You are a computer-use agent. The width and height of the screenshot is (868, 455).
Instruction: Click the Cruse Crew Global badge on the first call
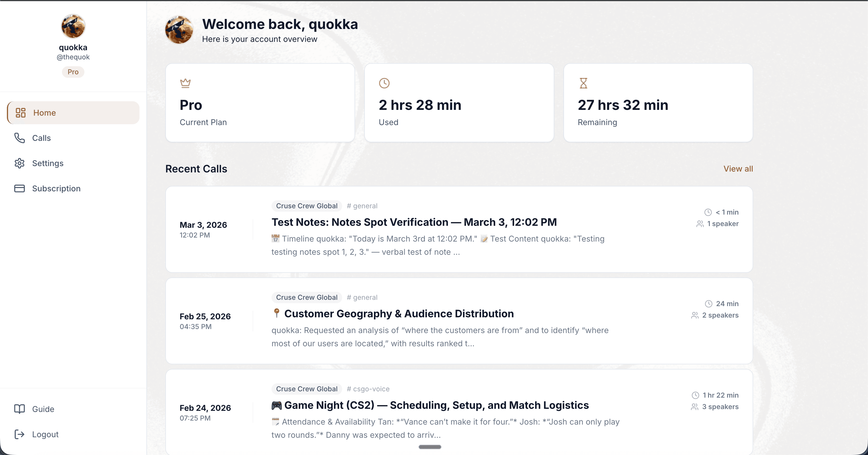point(307,206)
